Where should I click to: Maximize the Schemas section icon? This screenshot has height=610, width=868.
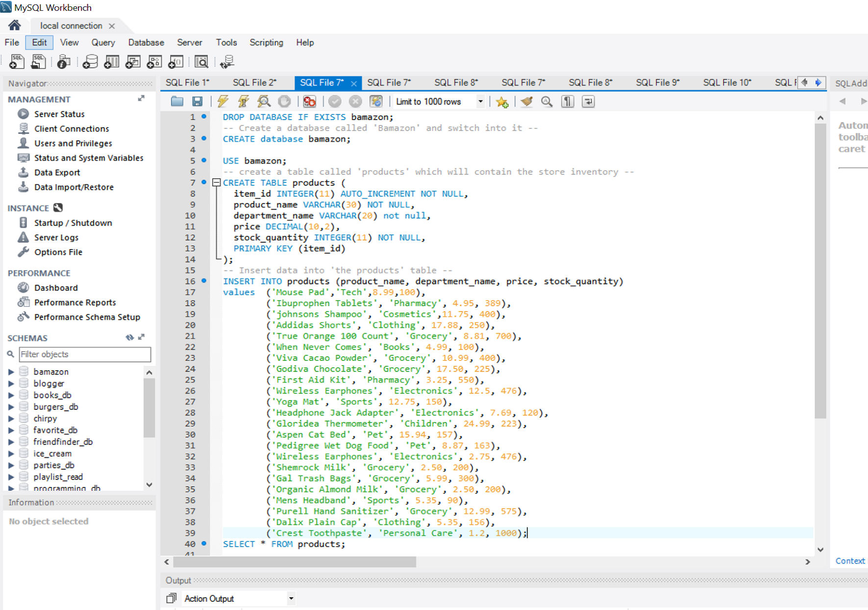click(141, 337)
